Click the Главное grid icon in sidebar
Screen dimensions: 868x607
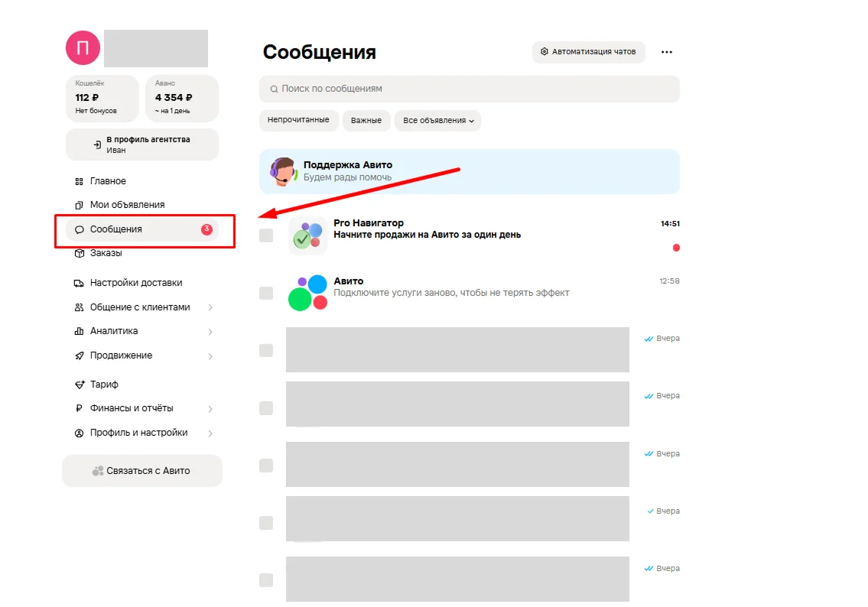(x=80, y=181)
